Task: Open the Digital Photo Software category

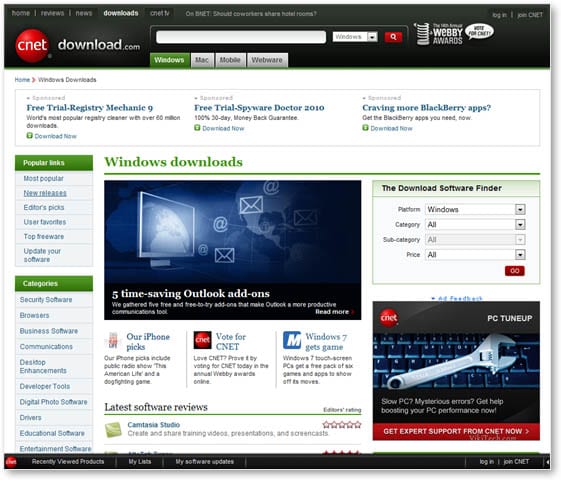Action: tap(54, 402)
